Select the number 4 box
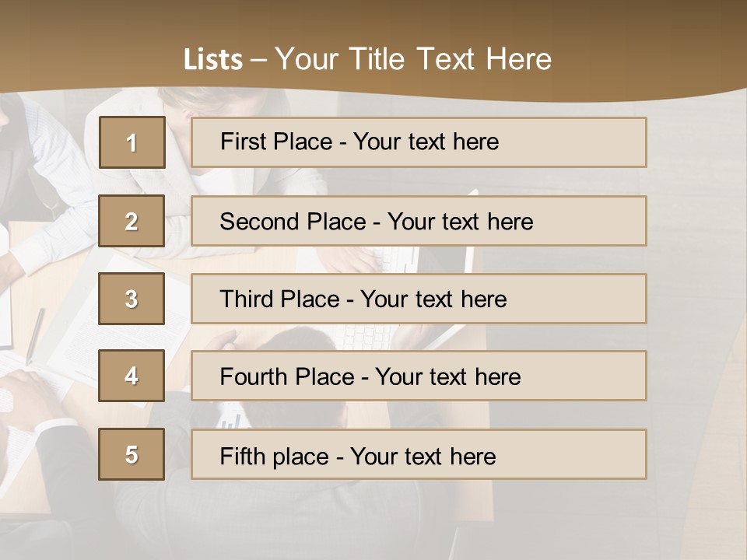The image size is (747, 560). [132, 376]
